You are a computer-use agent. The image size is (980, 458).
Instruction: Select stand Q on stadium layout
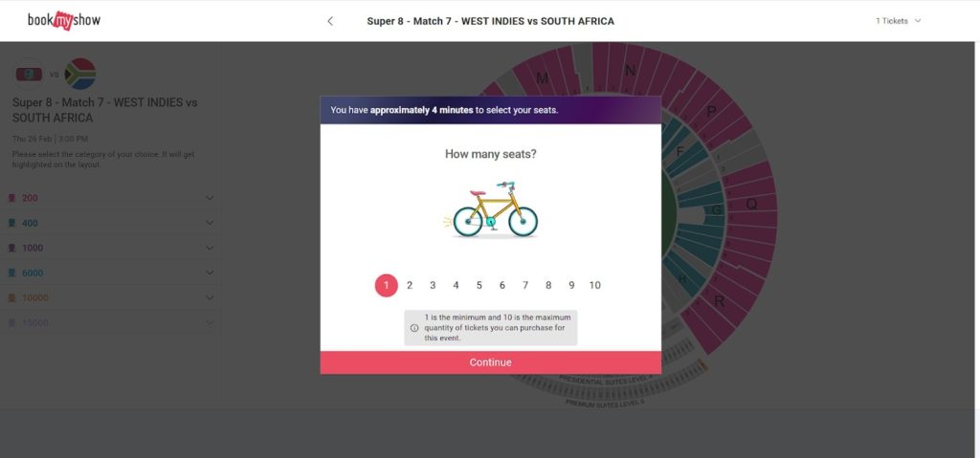(x=751, y=204)
